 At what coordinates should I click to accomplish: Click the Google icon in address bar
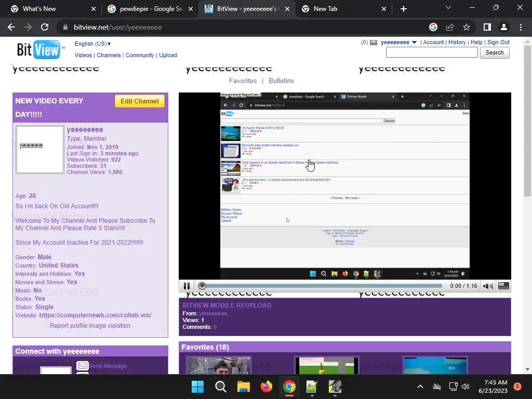tap(433, 27)
